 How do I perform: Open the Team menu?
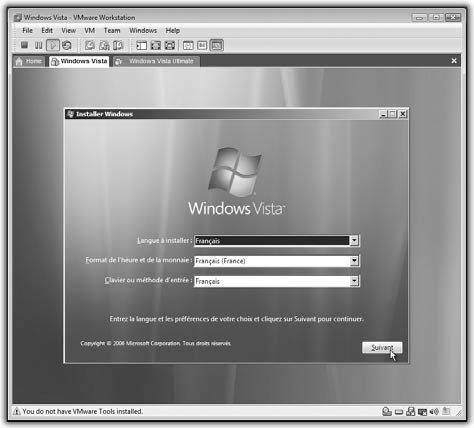[112, 31]
